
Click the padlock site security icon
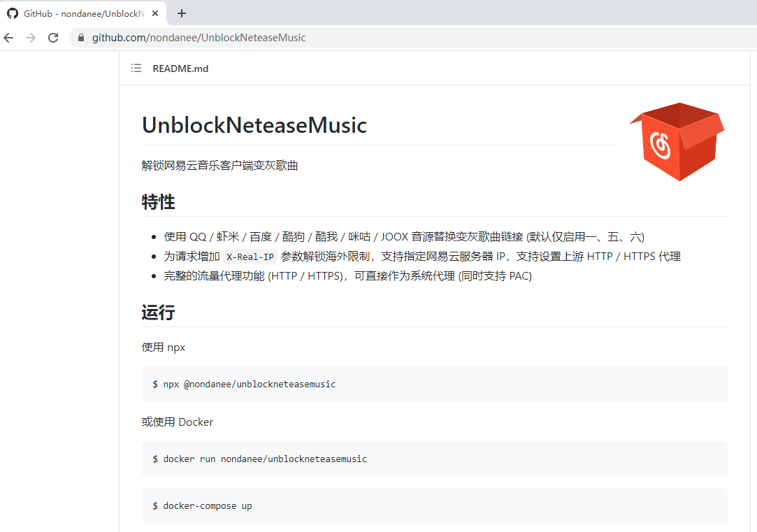[81, 38]
